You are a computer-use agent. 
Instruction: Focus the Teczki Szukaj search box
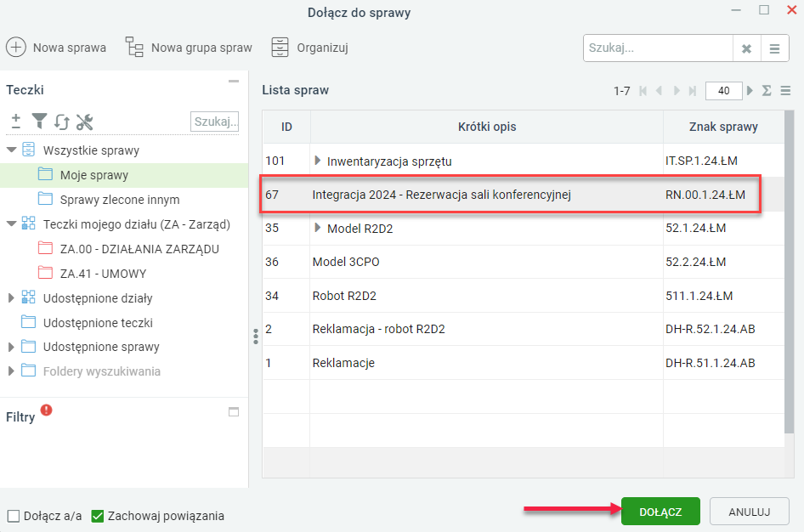(215, 122)
